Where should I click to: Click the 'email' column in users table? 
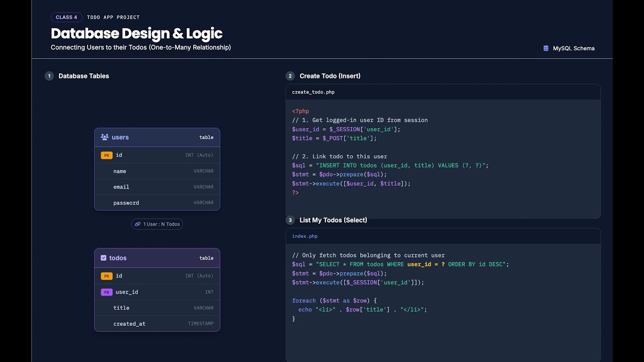[x=121, y=187]
